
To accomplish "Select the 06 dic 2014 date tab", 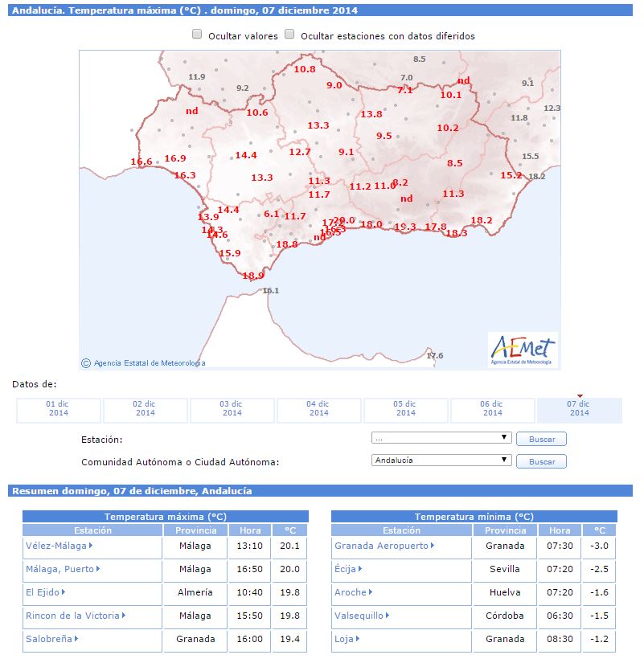I will click(x=493, y=409).
